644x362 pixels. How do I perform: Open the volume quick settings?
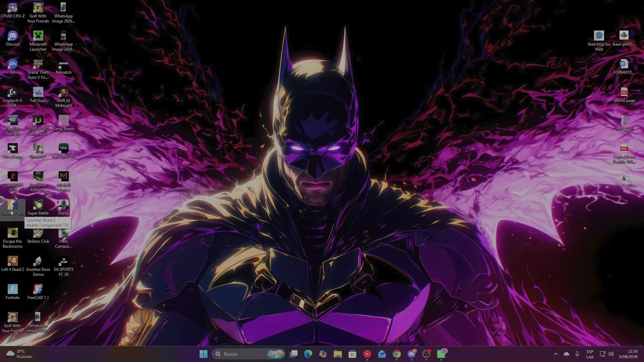[x=611, y=354]
